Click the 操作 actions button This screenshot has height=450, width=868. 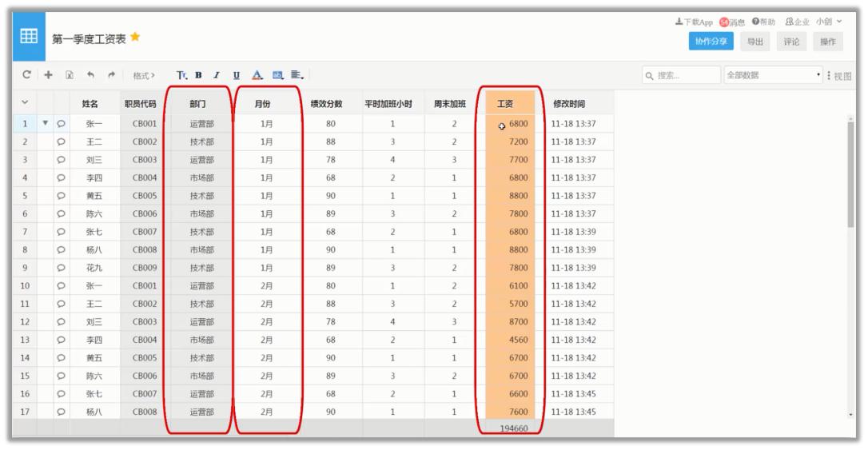[x=827, y=42]
